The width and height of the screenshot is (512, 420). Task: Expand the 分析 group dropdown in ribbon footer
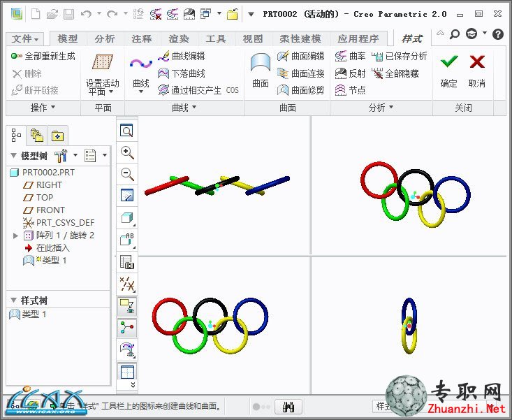381,108
